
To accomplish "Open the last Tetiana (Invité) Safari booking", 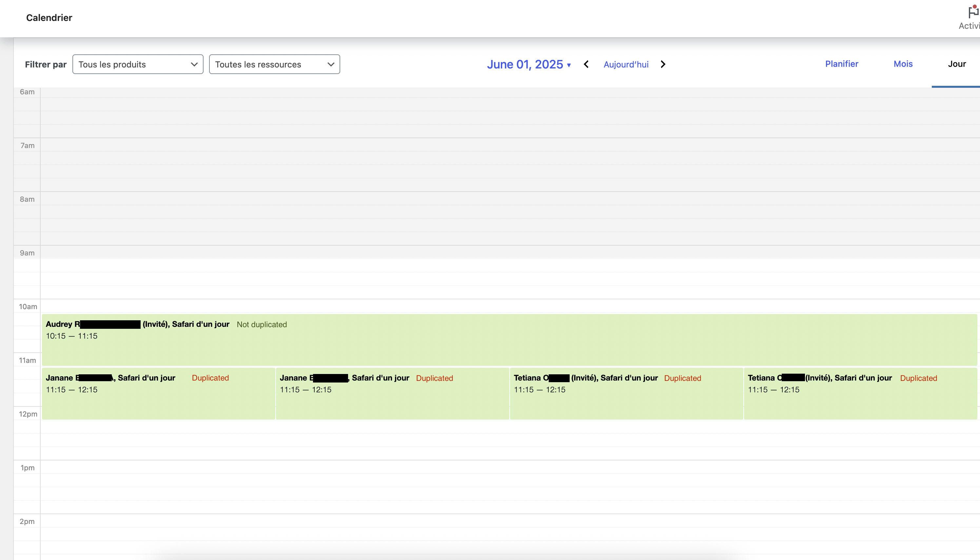I will tap(860, 393).
